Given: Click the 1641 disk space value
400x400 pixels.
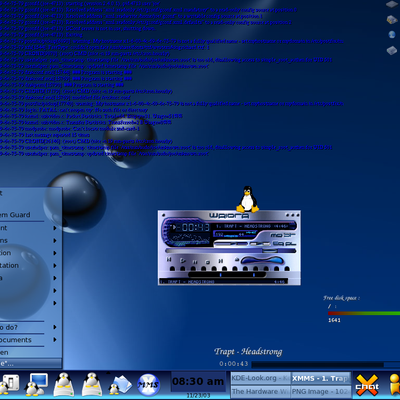Looking at the screenshot, I should 334,320.
